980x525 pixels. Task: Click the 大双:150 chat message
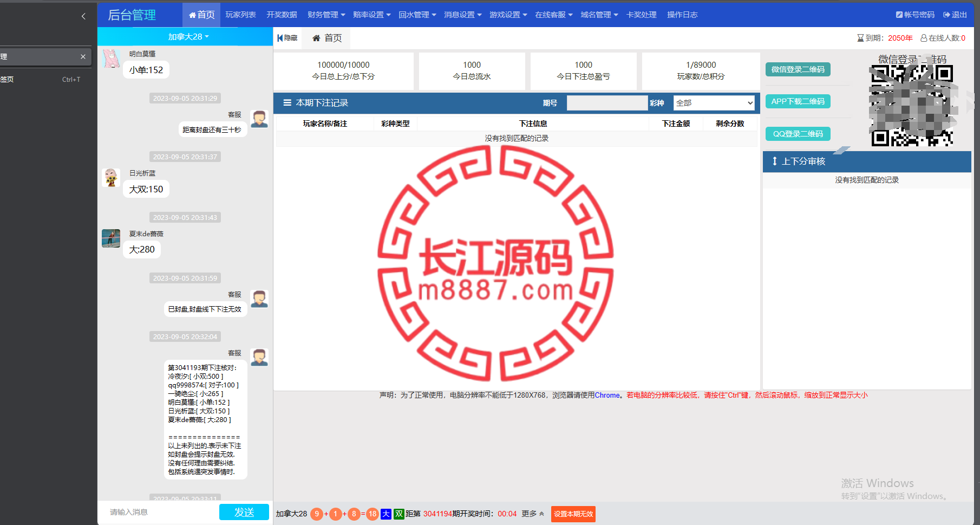(146, 189)
